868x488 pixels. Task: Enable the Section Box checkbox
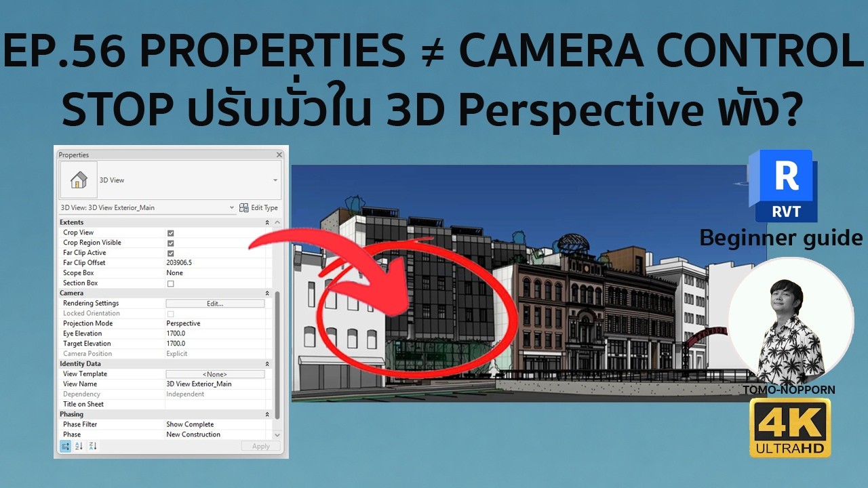(170, 283)
